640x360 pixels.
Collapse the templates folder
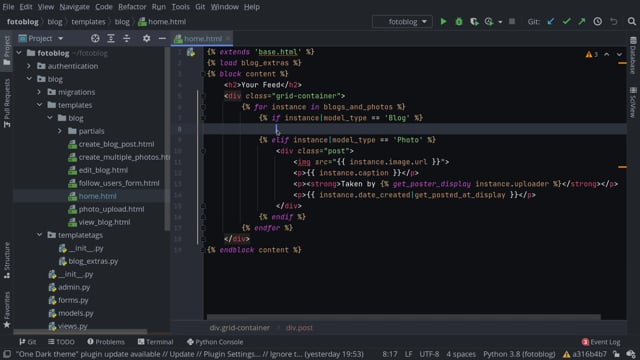click(39, 105)
